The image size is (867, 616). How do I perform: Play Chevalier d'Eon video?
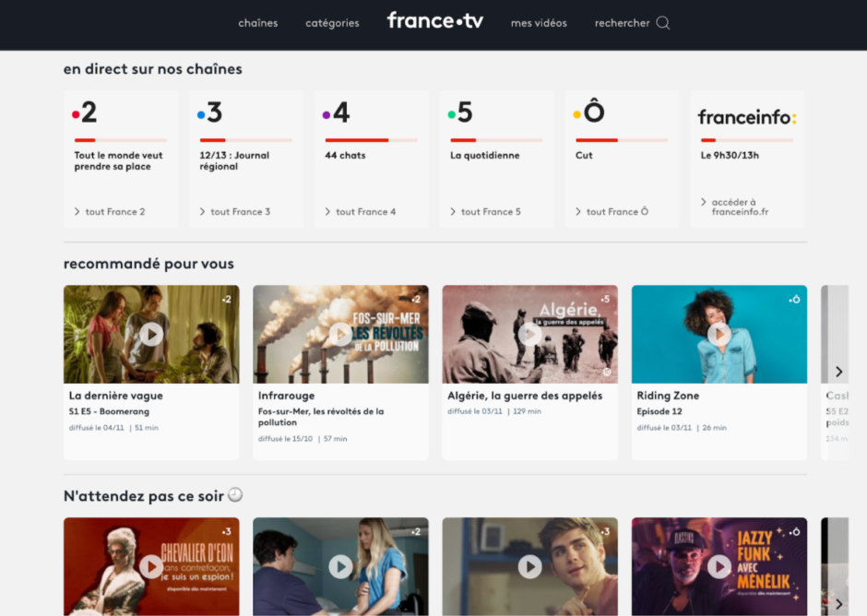[x=151, y=566]
